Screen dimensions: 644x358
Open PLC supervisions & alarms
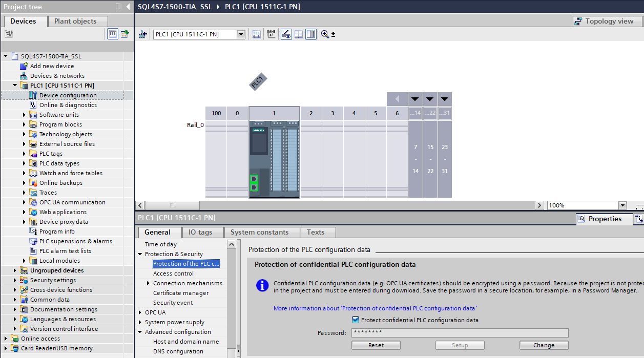click(x=76, y=241)
